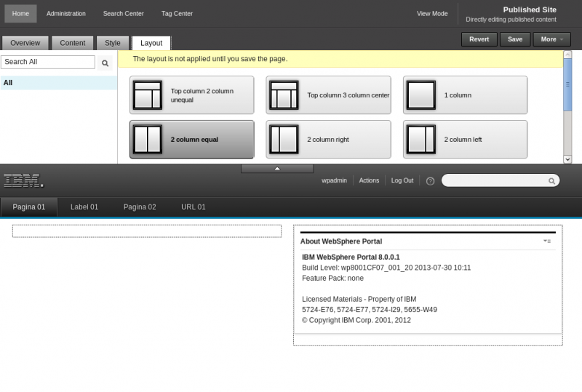The width and height of the screenshot is (582, 392).
Task: Switch to the Style tab
Action: (113, 43)
